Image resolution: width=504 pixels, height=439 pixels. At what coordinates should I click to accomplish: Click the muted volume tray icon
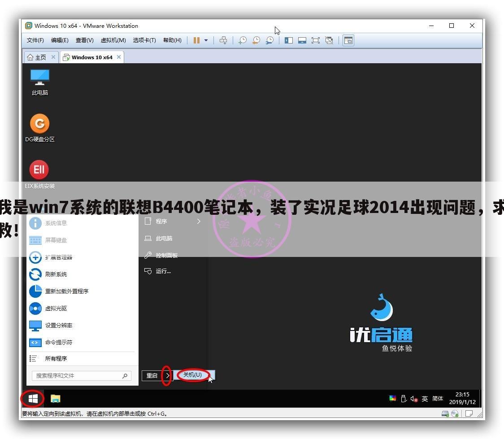click(x=414, y=399)
